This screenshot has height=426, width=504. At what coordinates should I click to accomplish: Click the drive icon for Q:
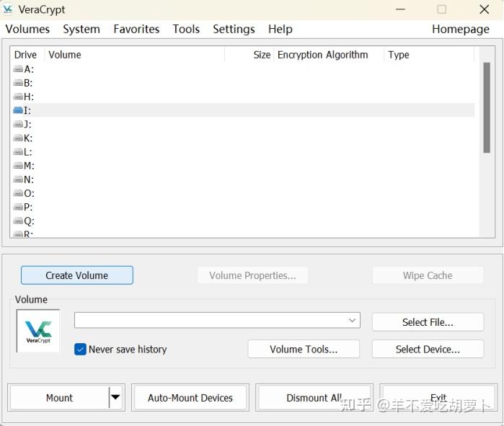coord(18,221)
